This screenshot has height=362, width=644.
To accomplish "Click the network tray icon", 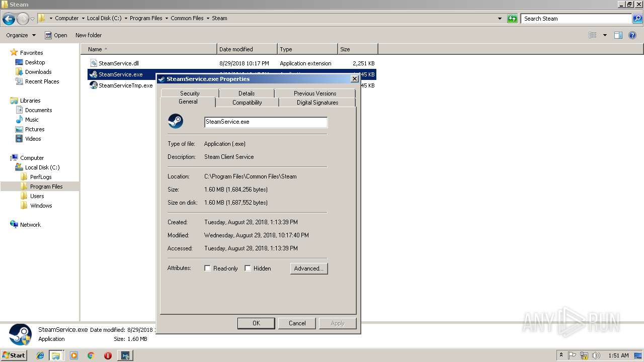I will (x=584, y=355).
